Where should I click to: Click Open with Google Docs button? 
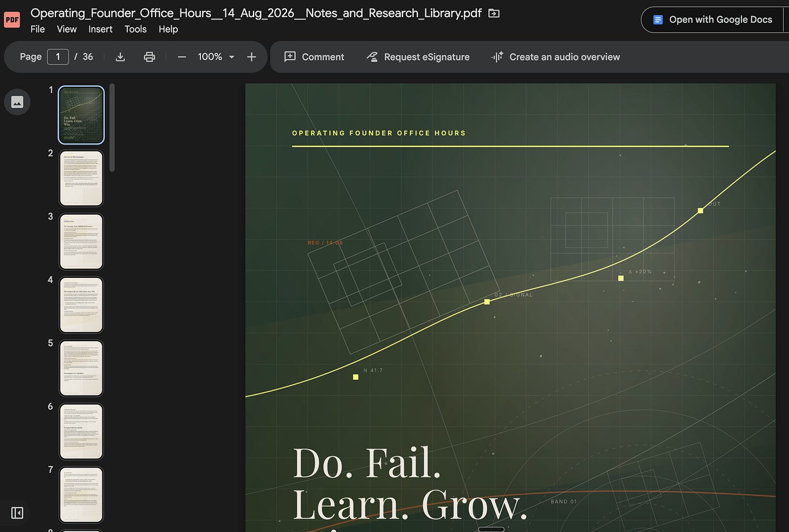tap(712, 20)
